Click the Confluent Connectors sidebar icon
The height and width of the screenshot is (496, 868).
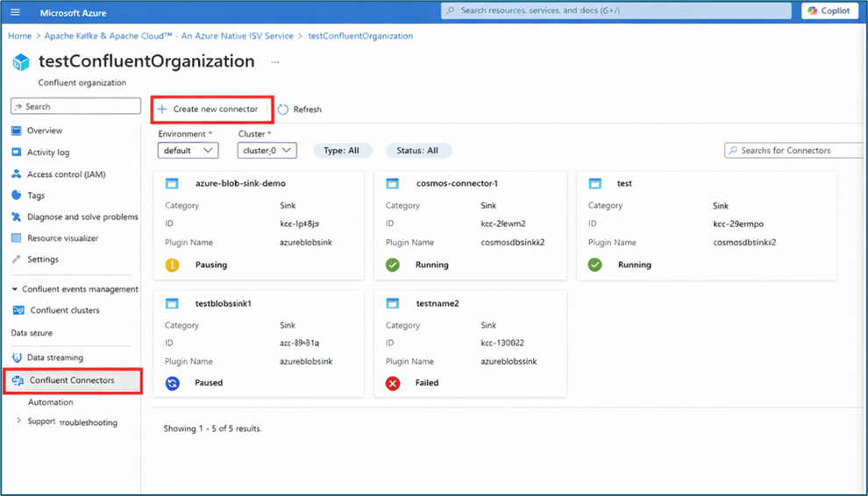point(18,380)
